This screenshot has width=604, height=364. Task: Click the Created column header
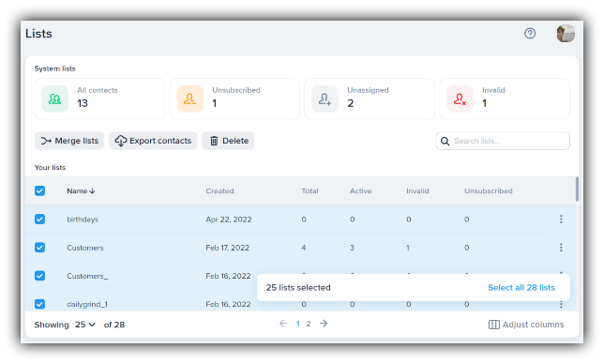[219, 190]
